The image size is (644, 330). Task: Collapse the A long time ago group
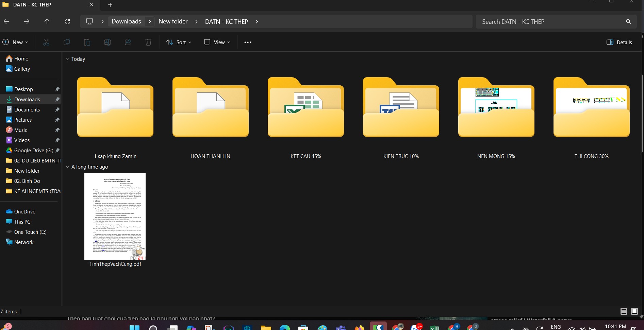(x=67, y=167)
